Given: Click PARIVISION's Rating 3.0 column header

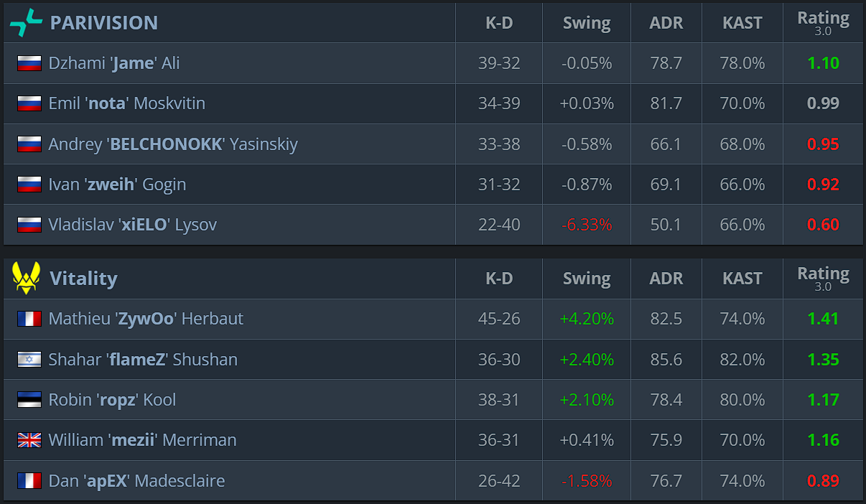Looking at the screenshot, I should click(x=823, y=23).
